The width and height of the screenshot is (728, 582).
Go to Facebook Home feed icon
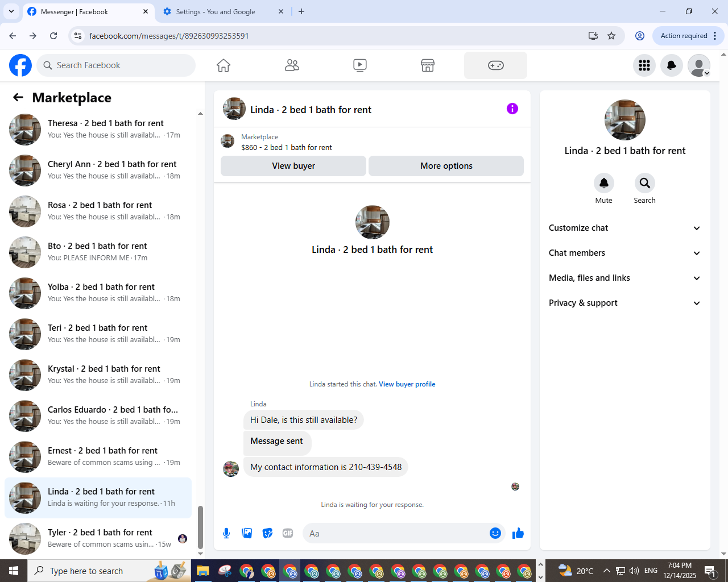pos(224,65)
